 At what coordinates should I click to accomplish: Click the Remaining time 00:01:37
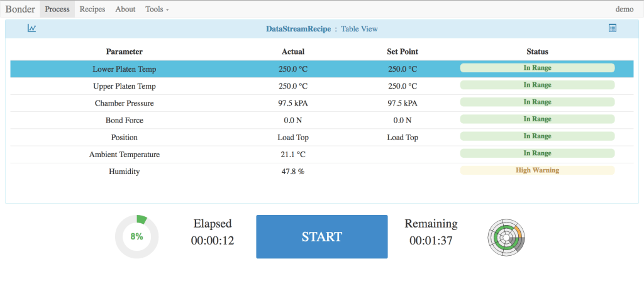pyautogui.click(x=431, y=241)
